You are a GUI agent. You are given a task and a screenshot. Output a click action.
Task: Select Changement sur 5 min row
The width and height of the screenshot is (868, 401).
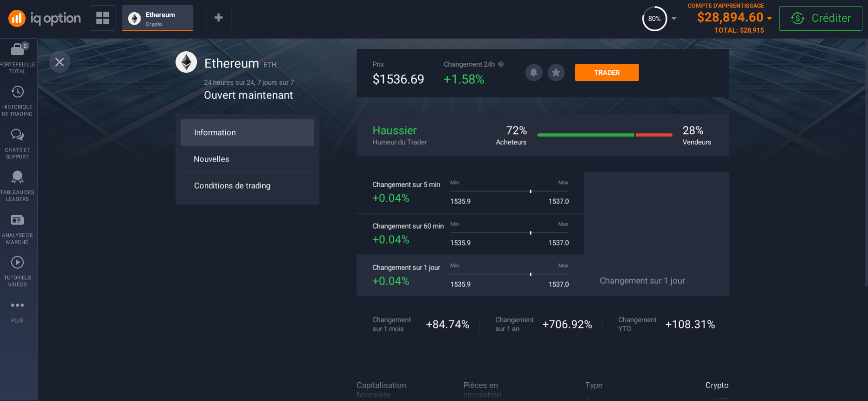470,192
